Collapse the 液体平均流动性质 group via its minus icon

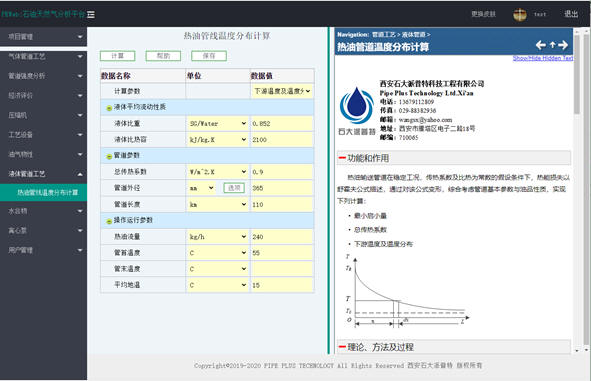tap(109, 108)
